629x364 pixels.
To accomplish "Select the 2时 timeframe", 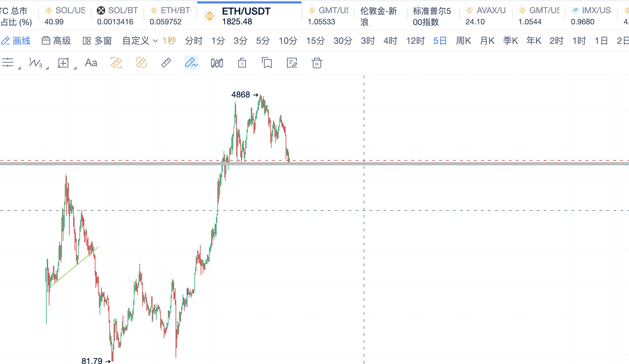I will (557, 41).
